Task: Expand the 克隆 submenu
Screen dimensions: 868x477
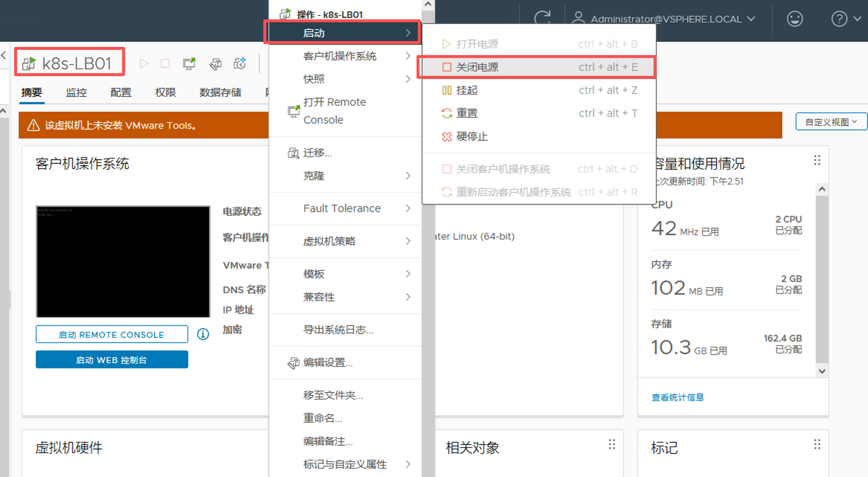Action: click(x=345, y=176)
